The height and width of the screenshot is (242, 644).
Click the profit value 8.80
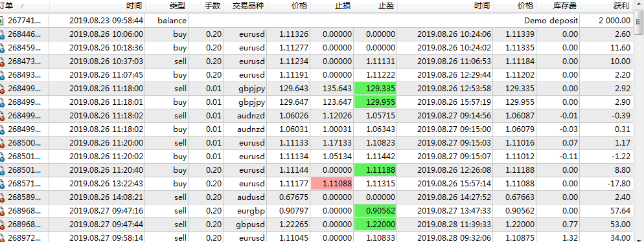coord(623,170)
